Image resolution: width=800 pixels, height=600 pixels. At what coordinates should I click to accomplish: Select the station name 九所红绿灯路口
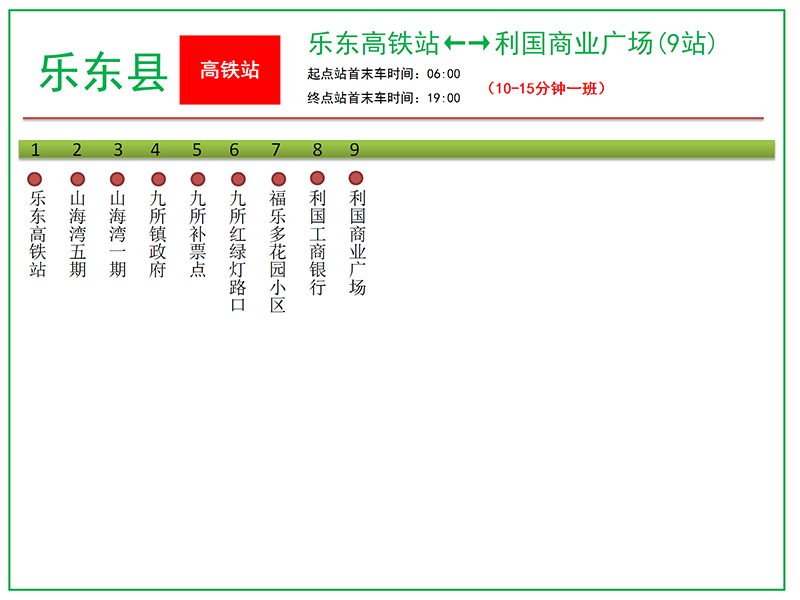(x=238, y=251)
